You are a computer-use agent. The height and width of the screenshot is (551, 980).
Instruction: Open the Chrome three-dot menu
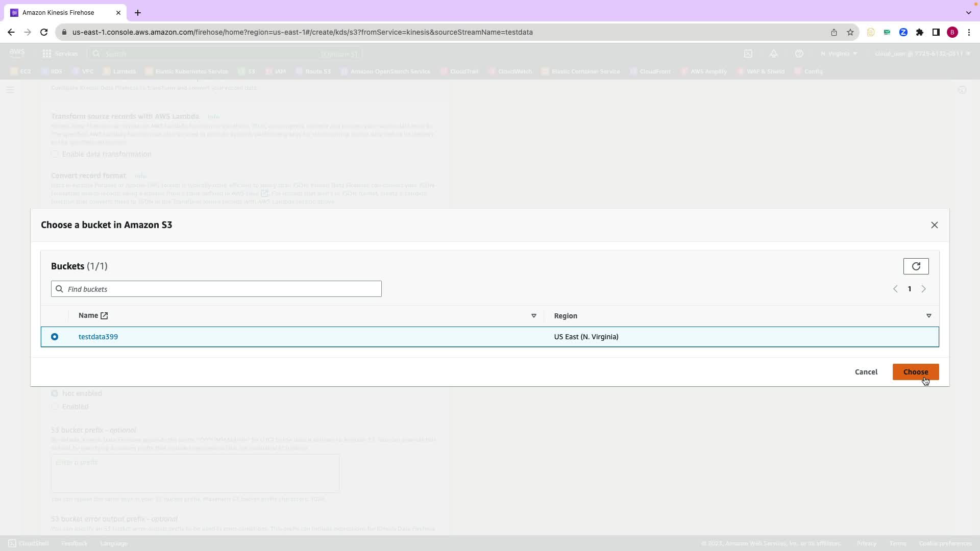pos(969,32)
